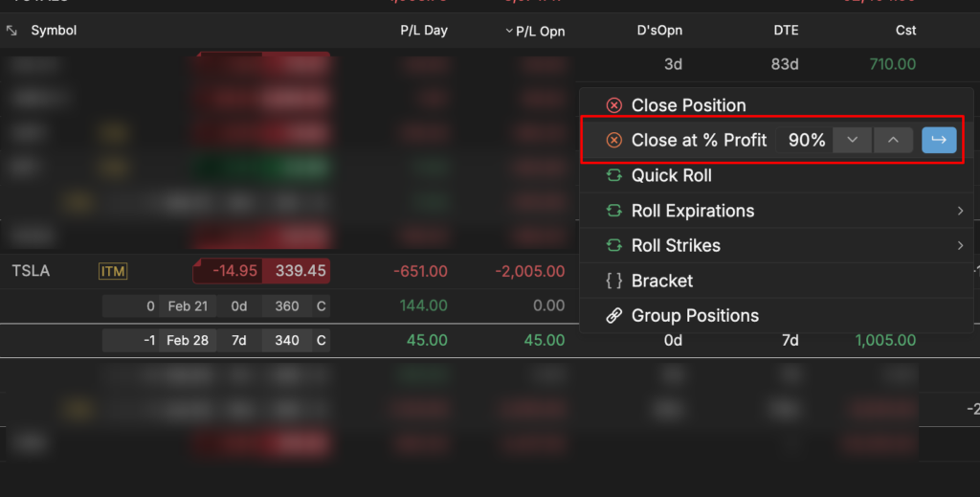This screenshot has width=980, height=497.
Task: Expand the Roll Strikes submenu arrow
Action: tap(960, 246)
